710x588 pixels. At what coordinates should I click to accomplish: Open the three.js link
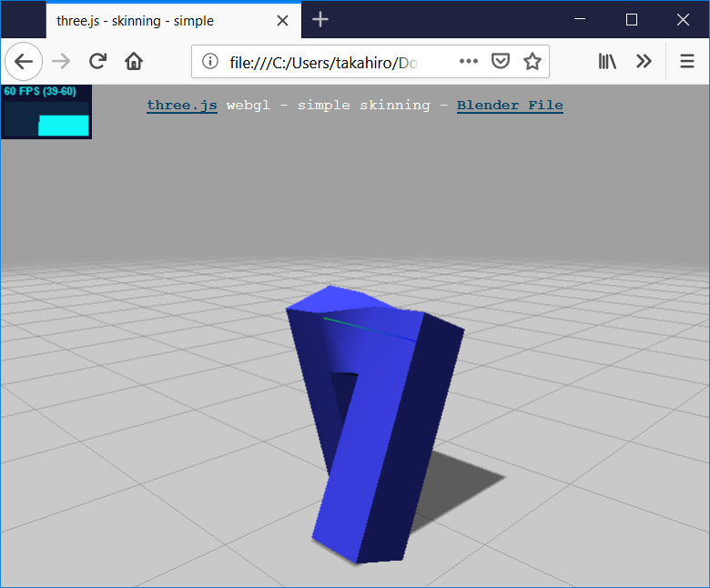pos(182,105)
